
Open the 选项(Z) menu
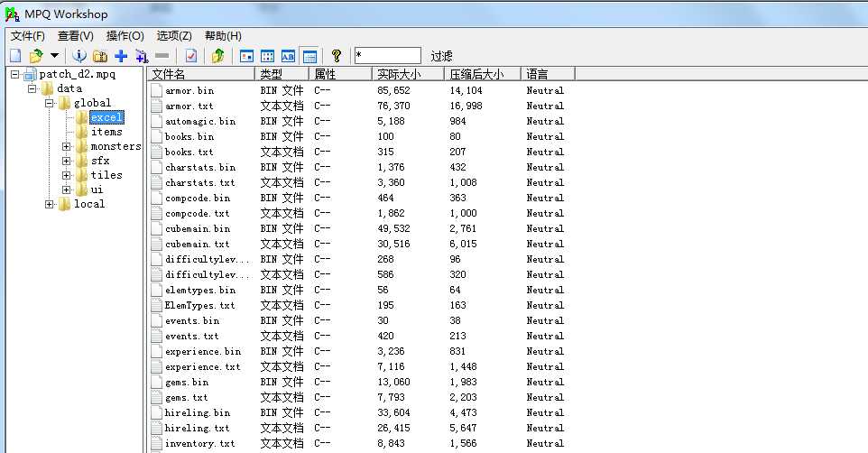(x=174, y=36)
